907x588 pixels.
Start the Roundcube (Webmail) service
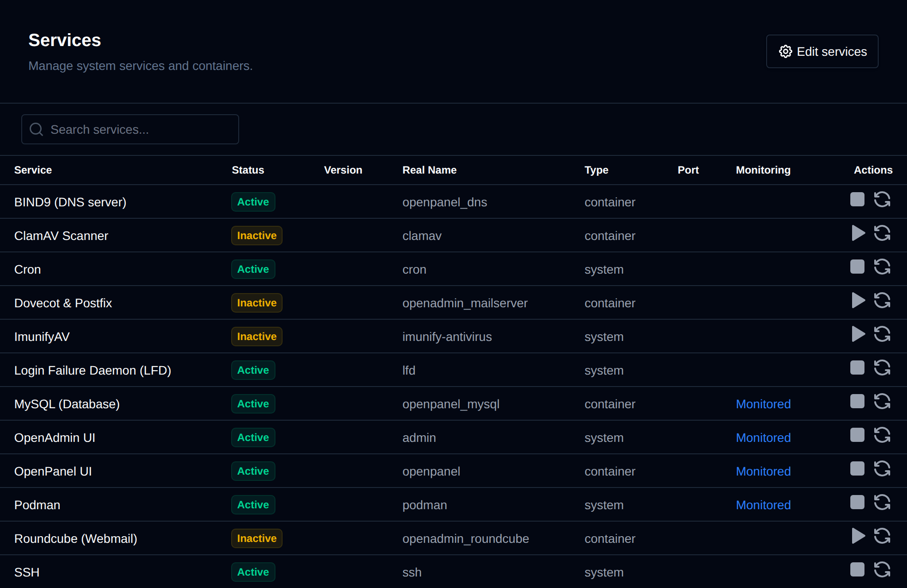pos(858,536)
